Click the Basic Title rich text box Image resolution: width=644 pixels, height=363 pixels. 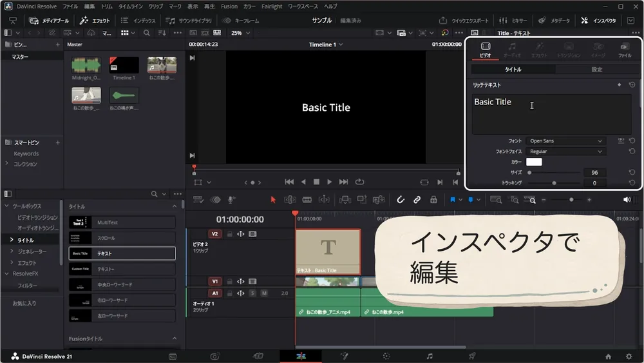[x=552, y=114]
